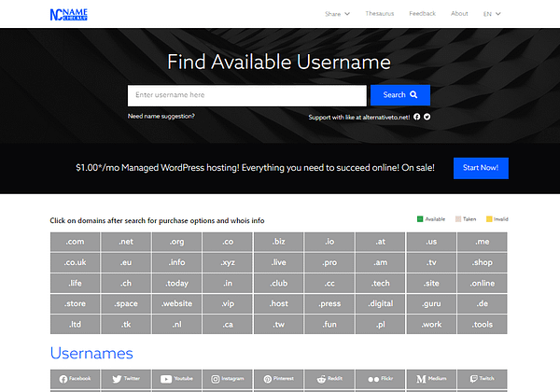Go to the Feedback page
560x392 pixels.
click(x=422, y=14)
